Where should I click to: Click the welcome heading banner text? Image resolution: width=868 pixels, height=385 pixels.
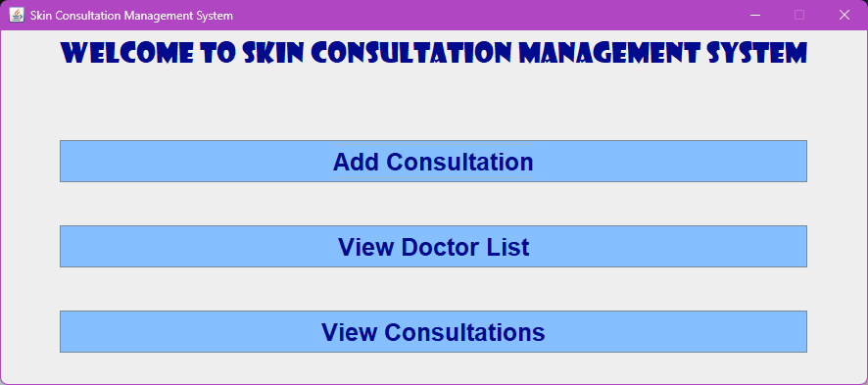(433, 53)
